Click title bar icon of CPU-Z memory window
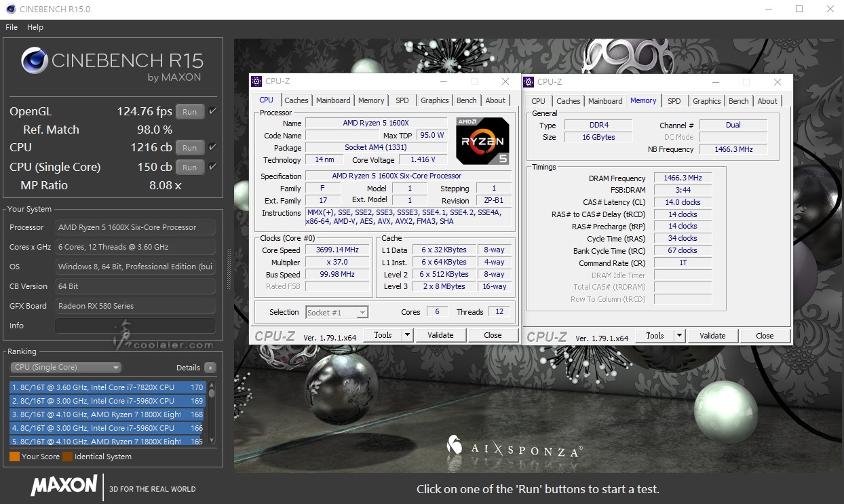The height and width of the screenshot is (504, 844). coord(529,81)
